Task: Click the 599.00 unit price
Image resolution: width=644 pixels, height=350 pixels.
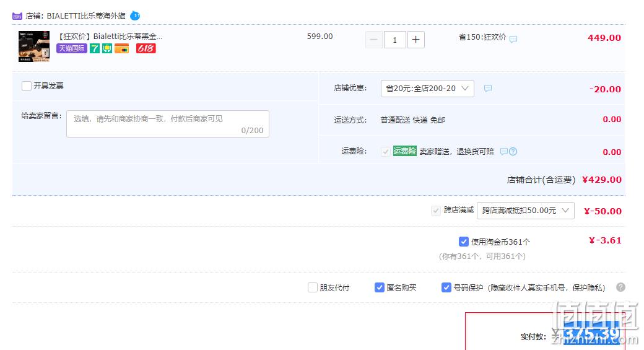Action: coord(320,36)
